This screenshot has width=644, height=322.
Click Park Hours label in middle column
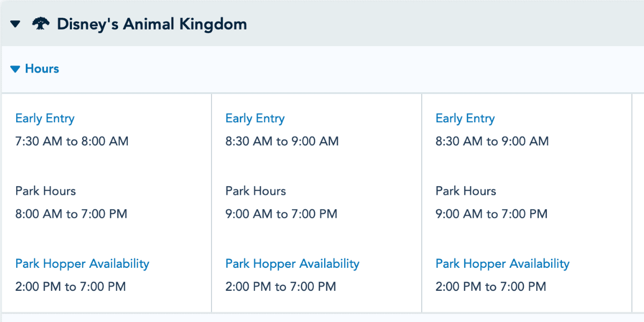coord(255,191)
